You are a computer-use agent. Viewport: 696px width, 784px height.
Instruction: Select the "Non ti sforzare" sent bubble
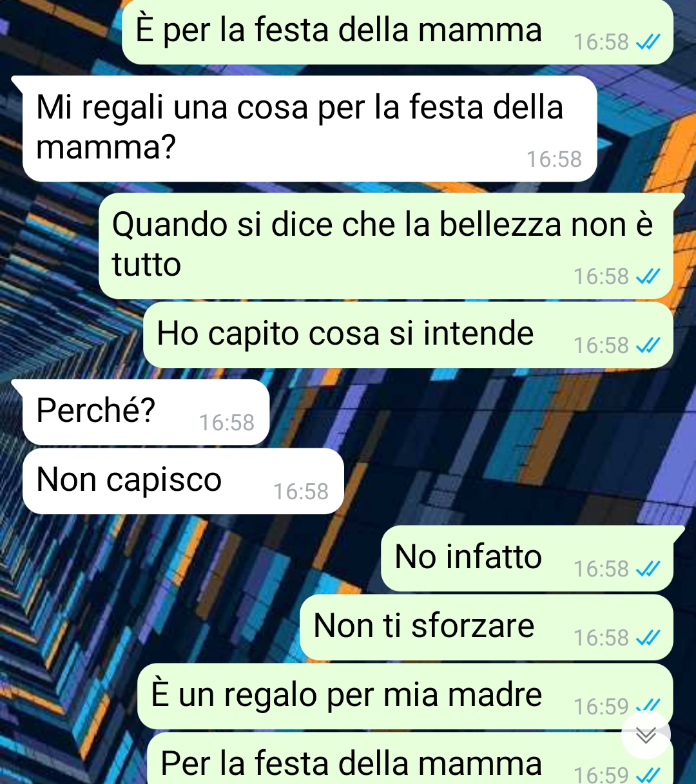tap(487, 627)
